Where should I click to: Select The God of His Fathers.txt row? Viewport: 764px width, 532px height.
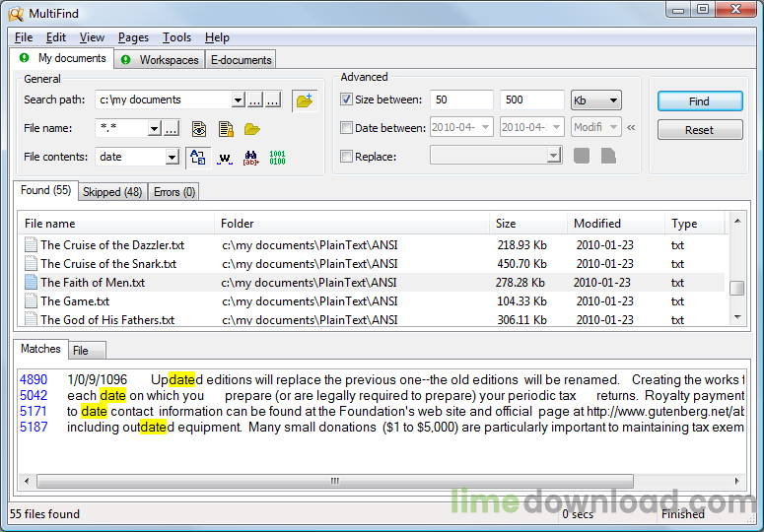coord(373,320)
